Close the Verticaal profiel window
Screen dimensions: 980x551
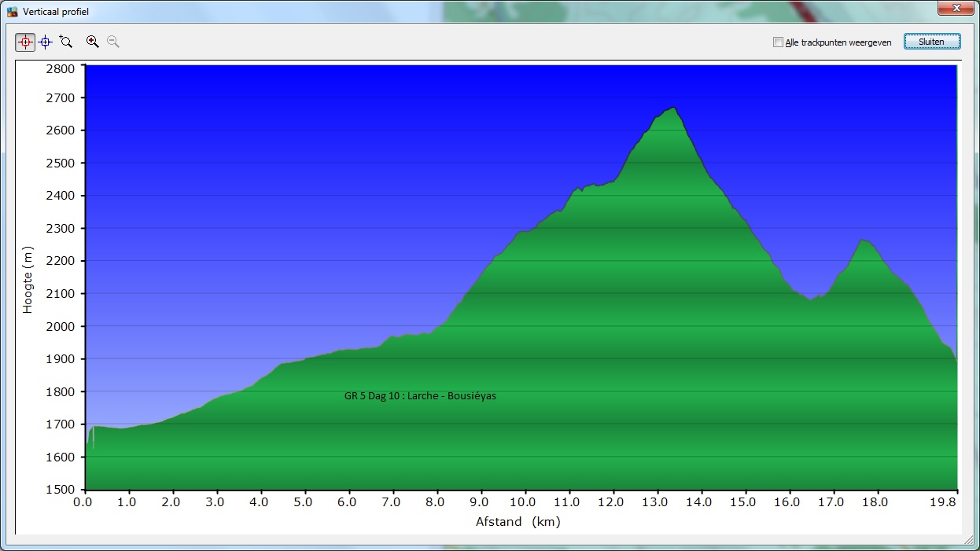coord(956,8)
